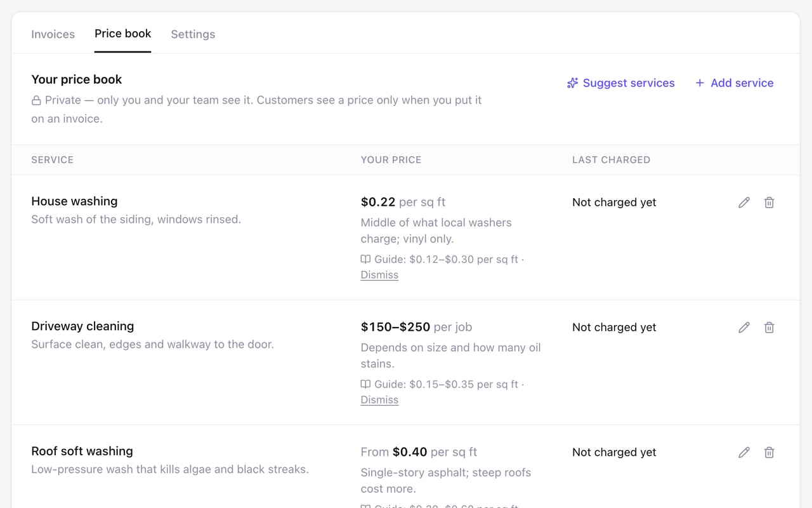Click the Roof soft washing service name

(x=82, y=451)
